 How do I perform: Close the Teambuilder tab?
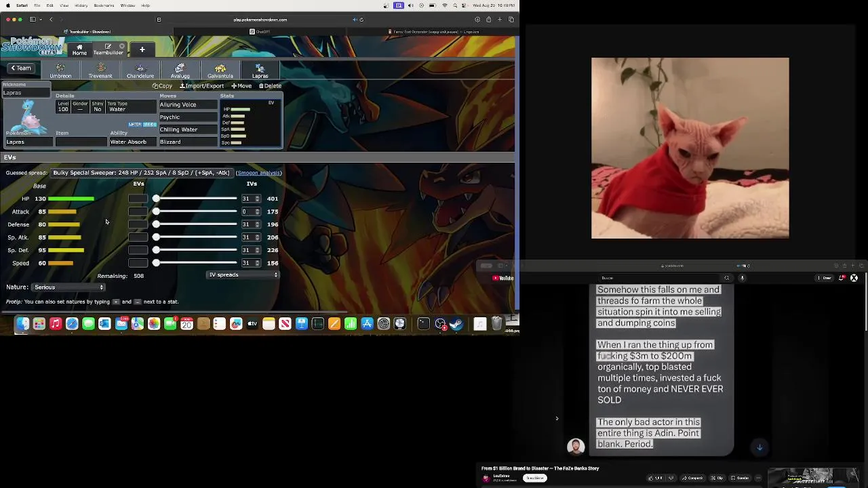(x=122, y=47)
